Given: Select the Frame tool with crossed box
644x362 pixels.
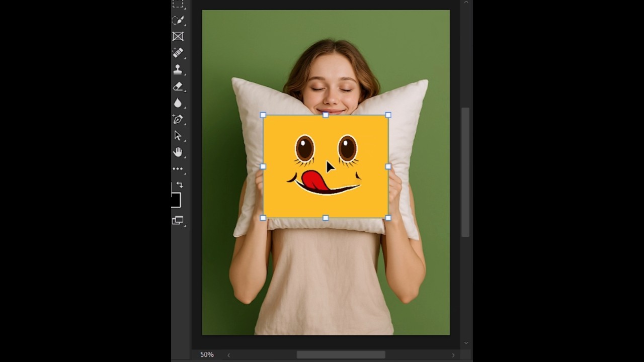Looking at the screenshot, I should coord(178,36).
